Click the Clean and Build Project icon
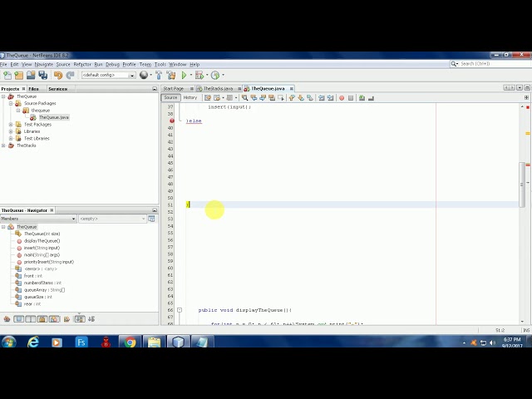Screen dimensions: 532x399 tap(171, 76)
